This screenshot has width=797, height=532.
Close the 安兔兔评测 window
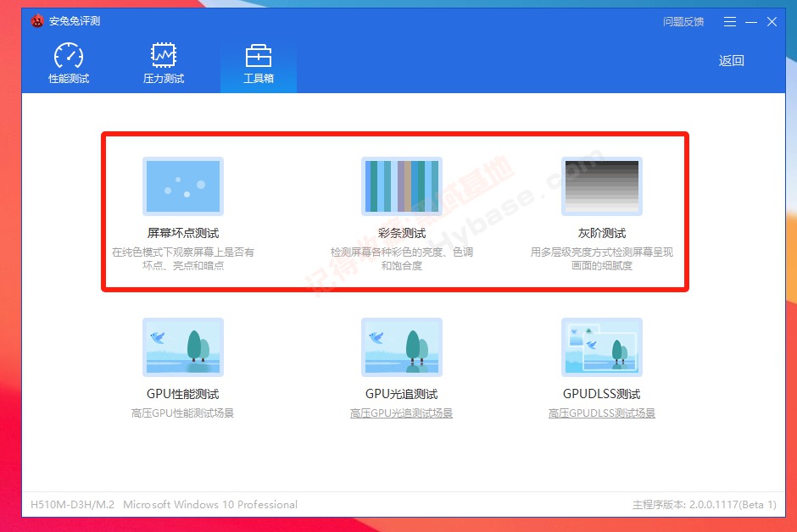pyautogui.click(x=772, y=22)
